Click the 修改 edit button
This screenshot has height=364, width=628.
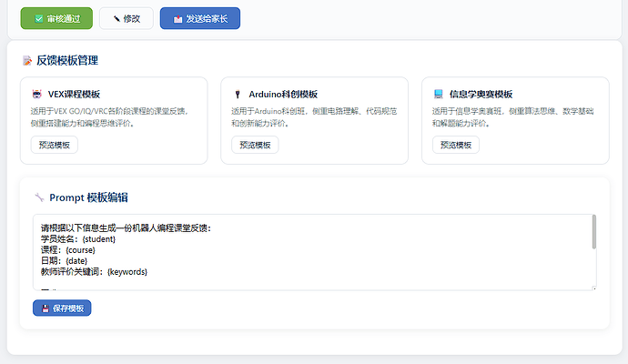[x=127, y=18]
